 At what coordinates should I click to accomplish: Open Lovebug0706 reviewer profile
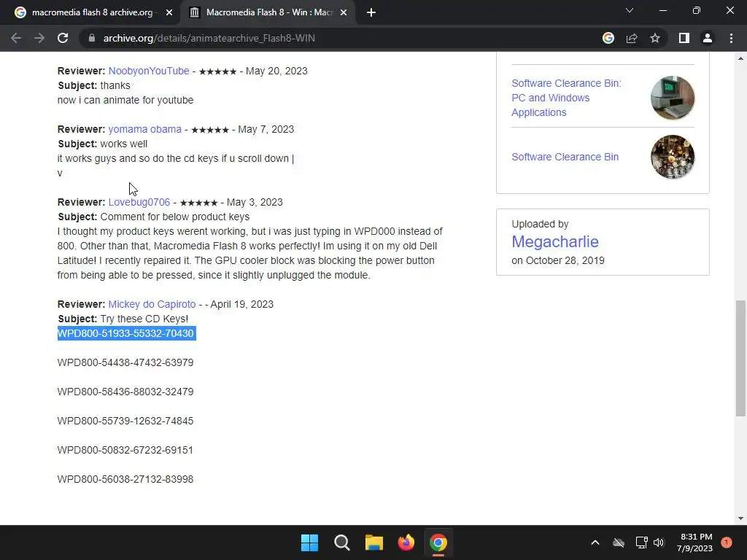point(139,203)
